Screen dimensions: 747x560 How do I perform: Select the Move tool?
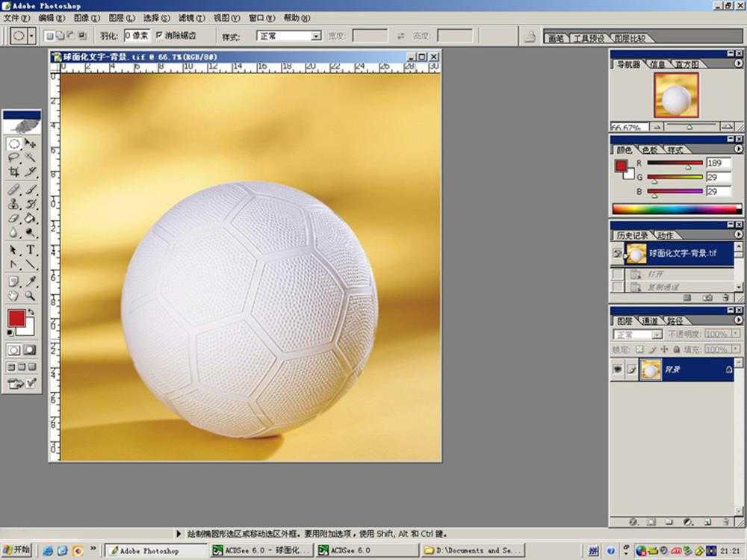pos(30,144)
